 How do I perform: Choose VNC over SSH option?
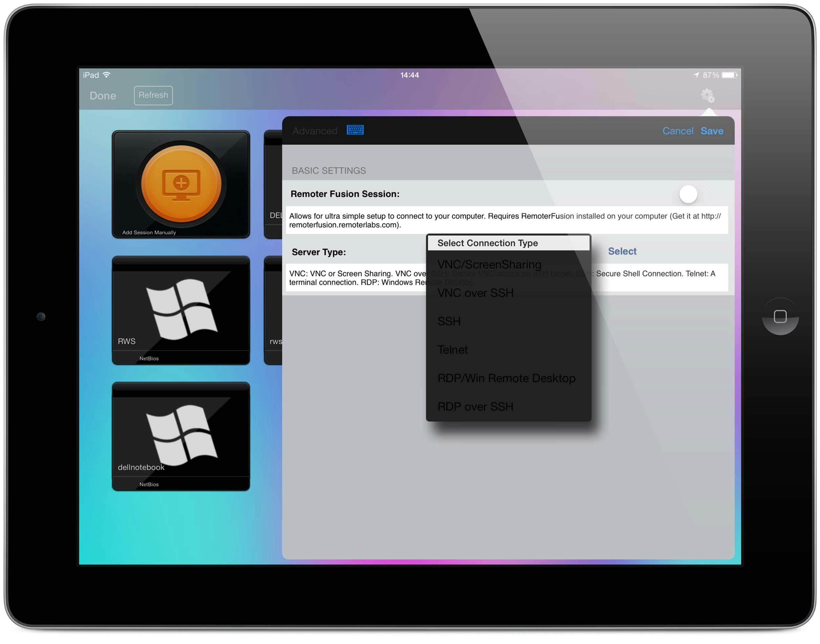[475, 293]
